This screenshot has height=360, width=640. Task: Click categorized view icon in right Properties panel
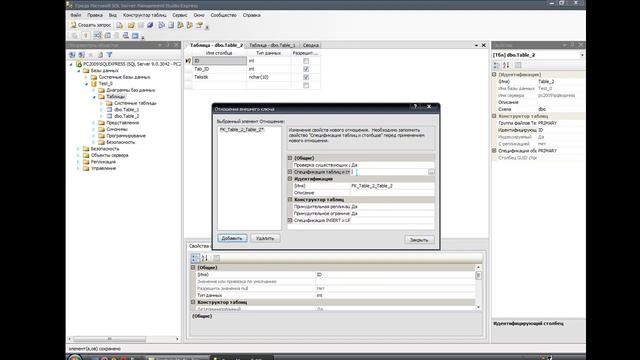(497, 65)
